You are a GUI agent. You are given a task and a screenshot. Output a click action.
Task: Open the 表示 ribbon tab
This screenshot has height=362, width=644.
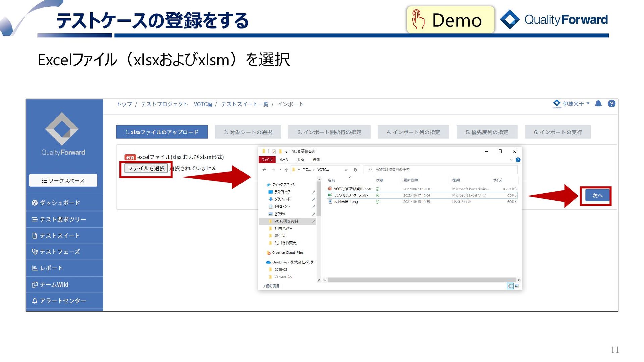pos(316,160)
